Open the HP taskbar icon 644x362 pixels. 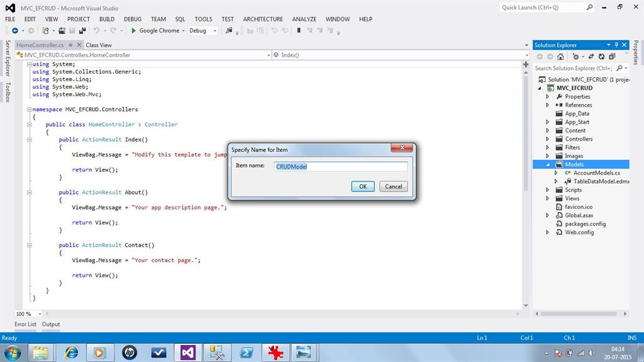pyautogui.click(x=130, y=353)
